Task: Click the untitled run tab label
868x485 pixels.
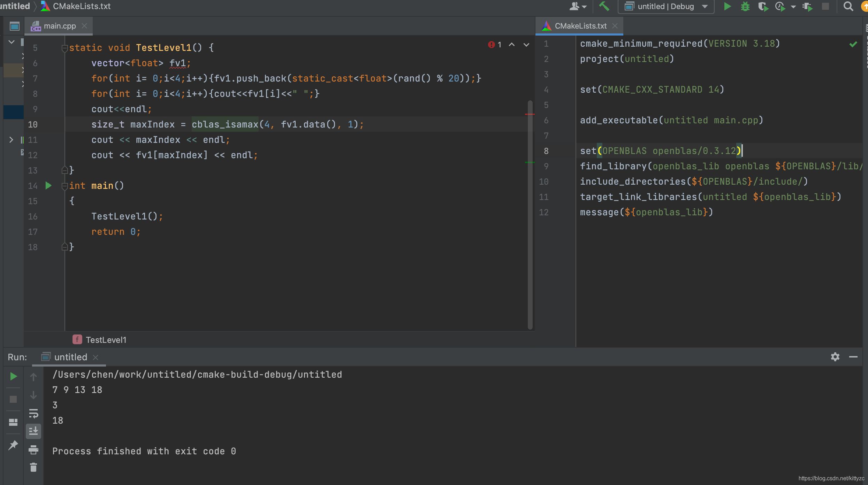Action: [71, 357]
